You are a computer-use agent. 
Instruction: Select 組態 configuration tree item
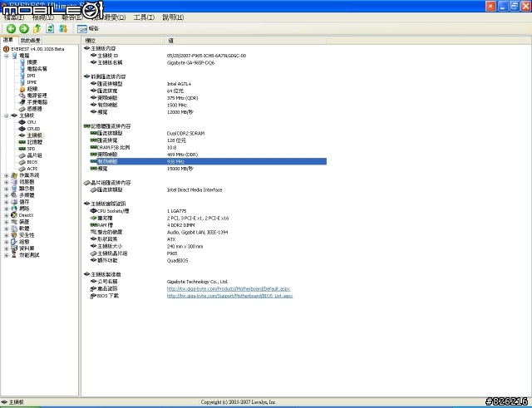click(24, 242)
